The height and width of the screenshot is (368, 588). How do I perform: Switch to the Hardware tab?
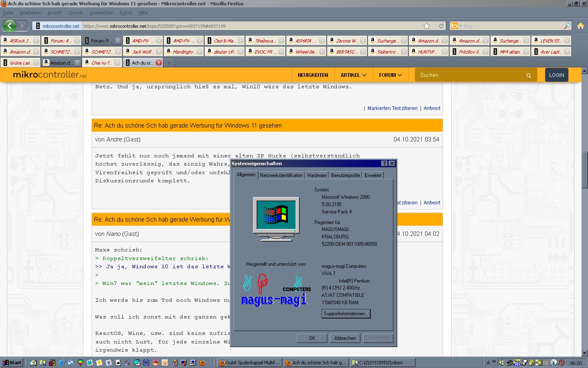point(317,175)
